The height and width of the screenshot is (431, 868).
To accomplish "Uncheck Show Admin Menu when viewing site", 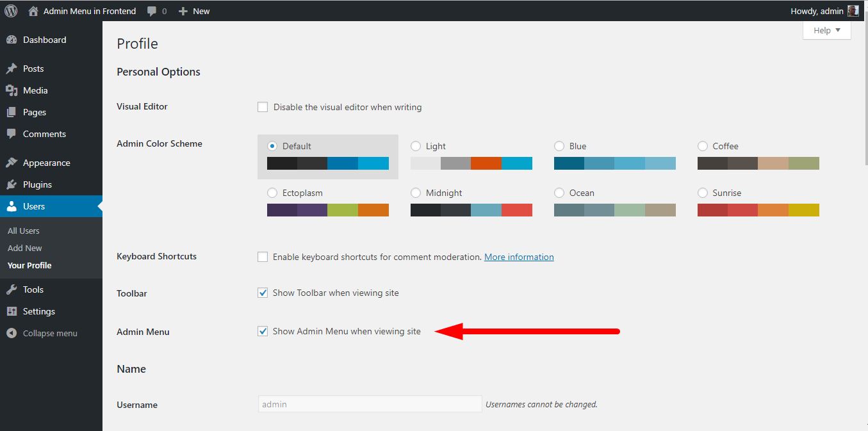I will pos(263,331).
